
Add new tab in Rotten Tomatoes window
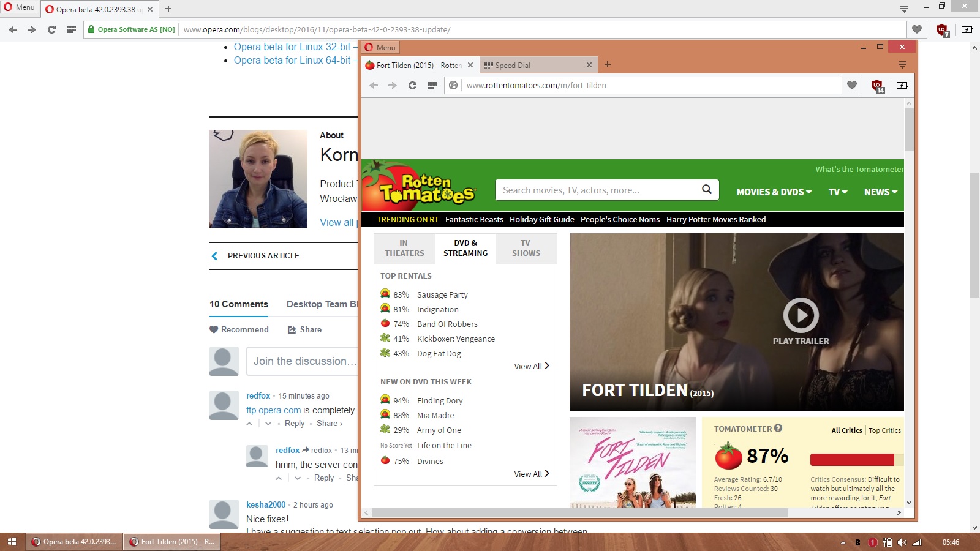[608, 64]
